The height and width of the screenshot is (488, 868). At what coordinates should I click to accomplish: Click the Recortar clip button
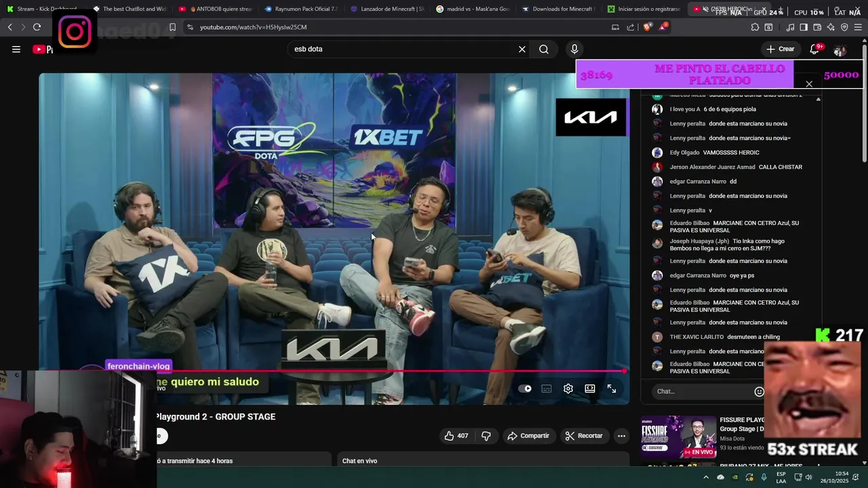click(584, 436)
